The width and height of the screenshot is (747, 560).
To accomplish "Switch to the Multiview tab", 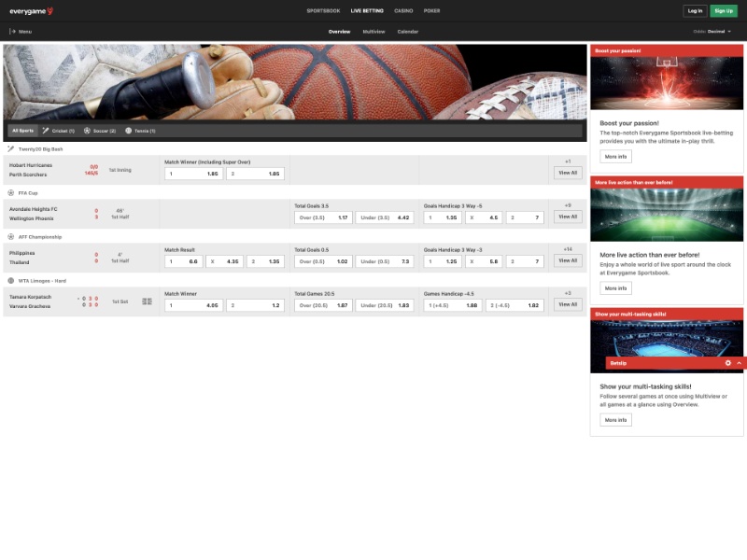I will [x=373, y=32].
